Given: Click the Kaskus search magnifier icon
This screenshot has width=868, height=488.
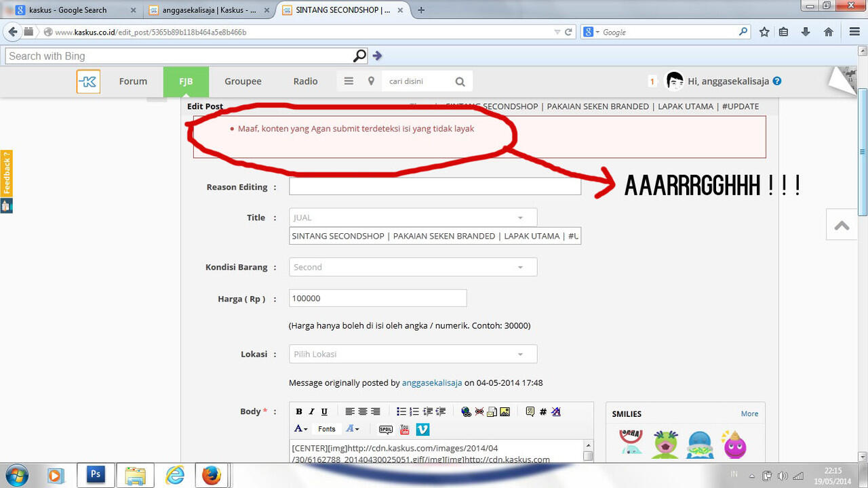Looking at the screenshot, I should click(460, 82).
